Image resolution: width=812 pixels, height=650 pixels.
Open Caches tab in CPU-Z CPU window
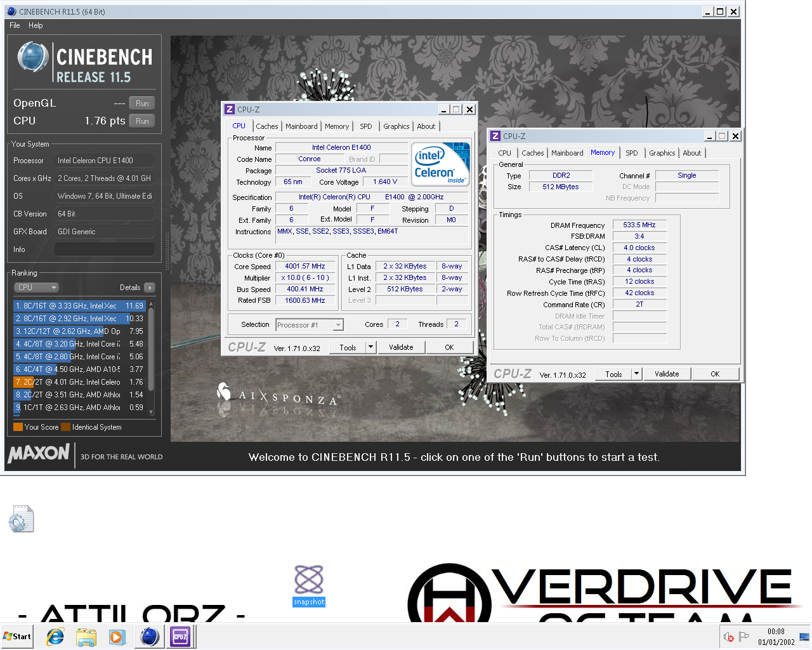coord(267,126)
